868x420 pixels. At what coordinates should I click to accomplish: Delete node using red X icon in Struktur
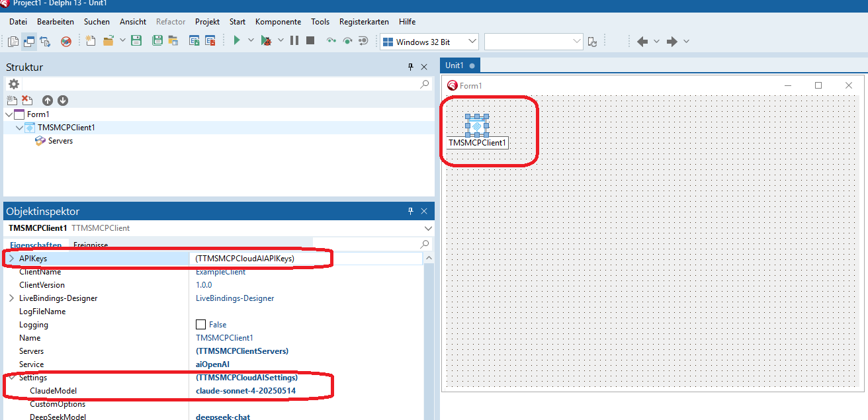(x=26, y=100)
